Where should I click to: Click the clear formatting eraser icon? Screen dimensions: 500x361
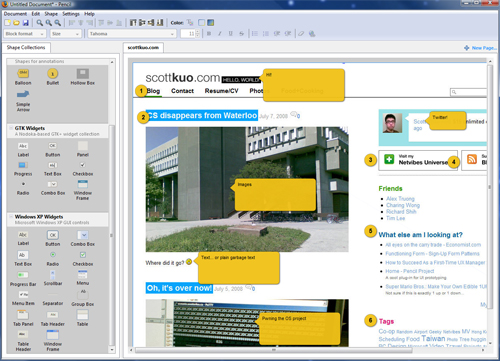pos(301,33)
